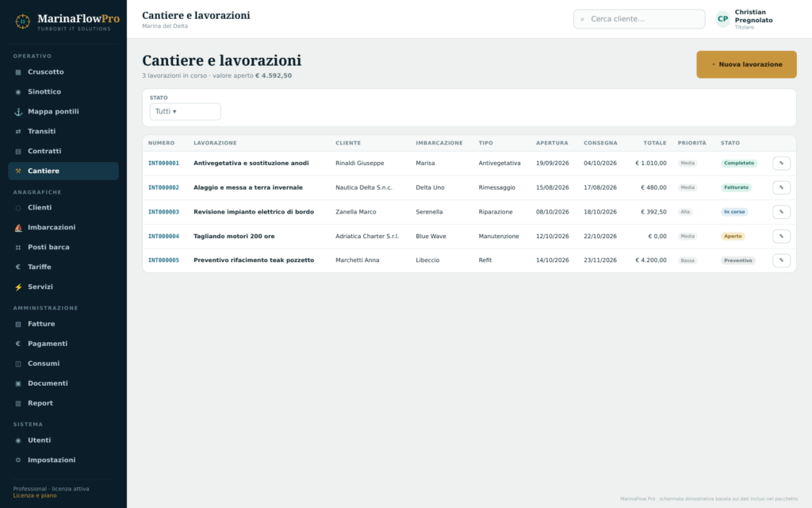This screenshot has height=508, width=812.
Task: Click the Transiti arrows icon
Action: tap(18, 132)
